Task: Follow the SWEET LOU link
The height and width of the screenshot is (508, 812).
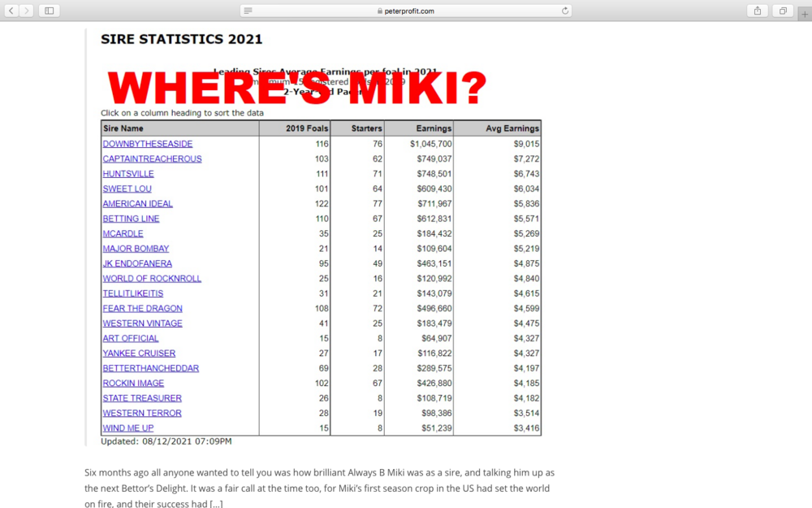Action: [127, 189]
